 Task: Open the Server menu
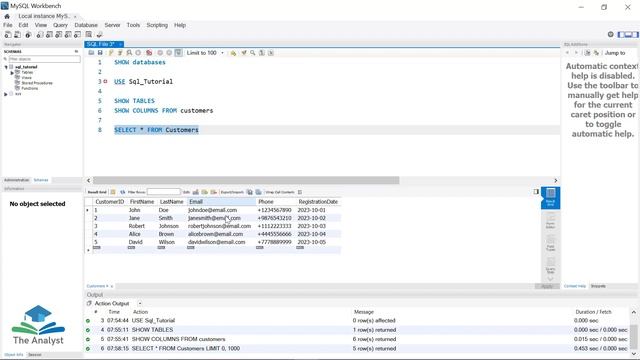(x=112, y=25)
